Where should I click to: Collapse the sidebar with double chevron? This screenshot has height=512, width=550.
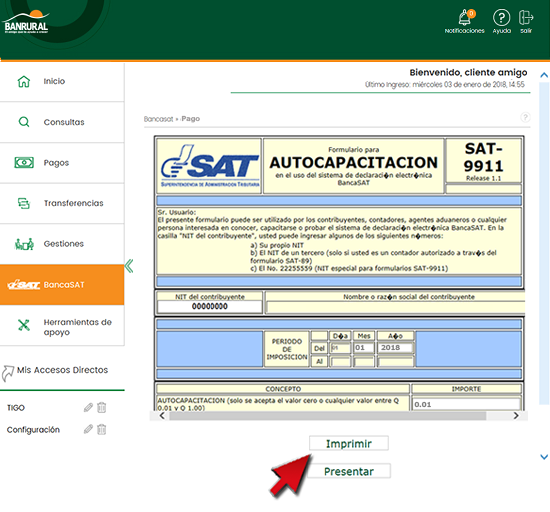click(129, 266)
